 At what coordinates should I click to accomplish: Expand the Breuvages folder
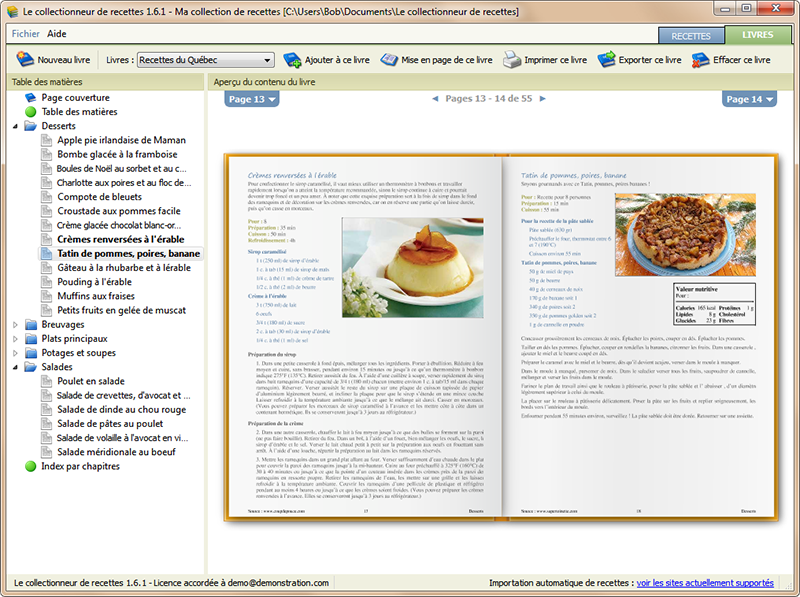pos(15,325)
